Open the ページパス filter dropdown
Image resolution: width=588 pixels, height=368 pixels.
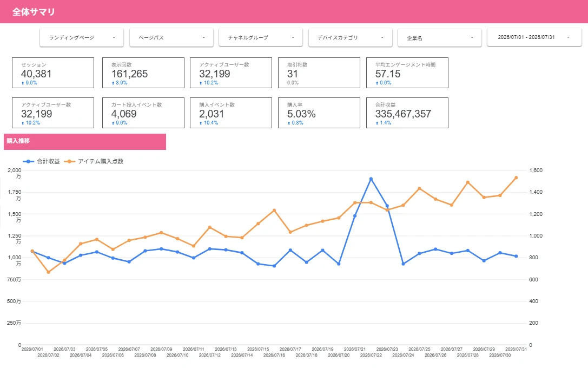click(x=171, y=37)
